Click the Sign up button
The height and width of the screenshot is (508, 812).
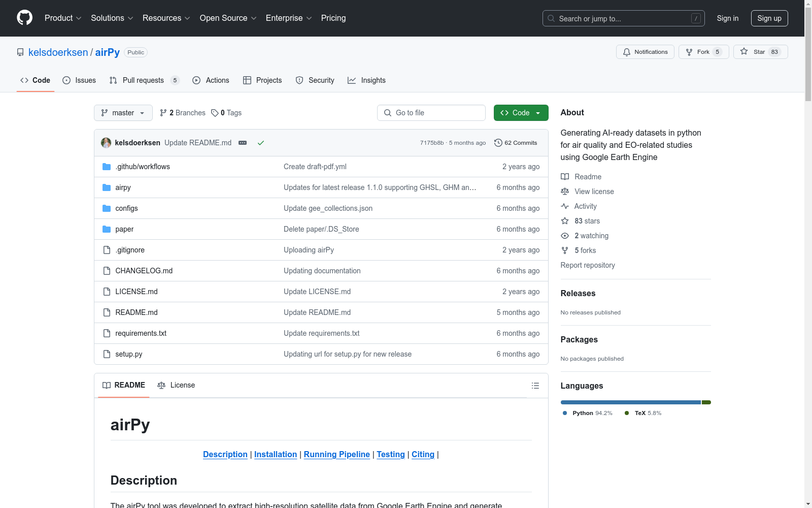pos(769,18)
